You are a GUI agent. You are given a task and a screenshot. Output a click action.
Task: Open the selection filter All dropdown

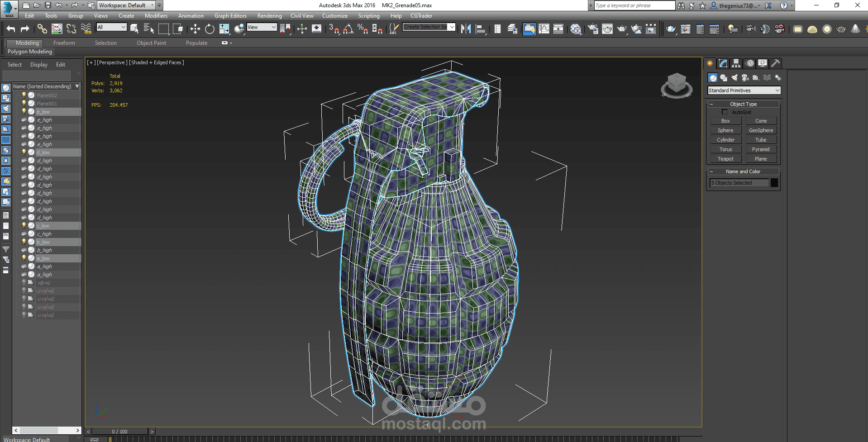(x=111, y=27)
